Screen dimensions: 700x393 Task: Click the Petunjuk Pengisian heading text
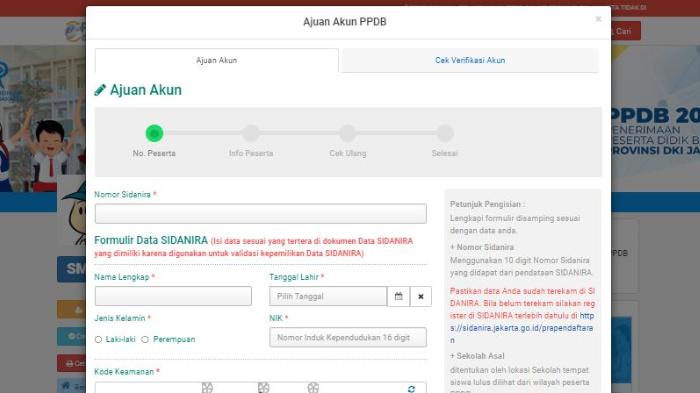(x=487, y=204)
